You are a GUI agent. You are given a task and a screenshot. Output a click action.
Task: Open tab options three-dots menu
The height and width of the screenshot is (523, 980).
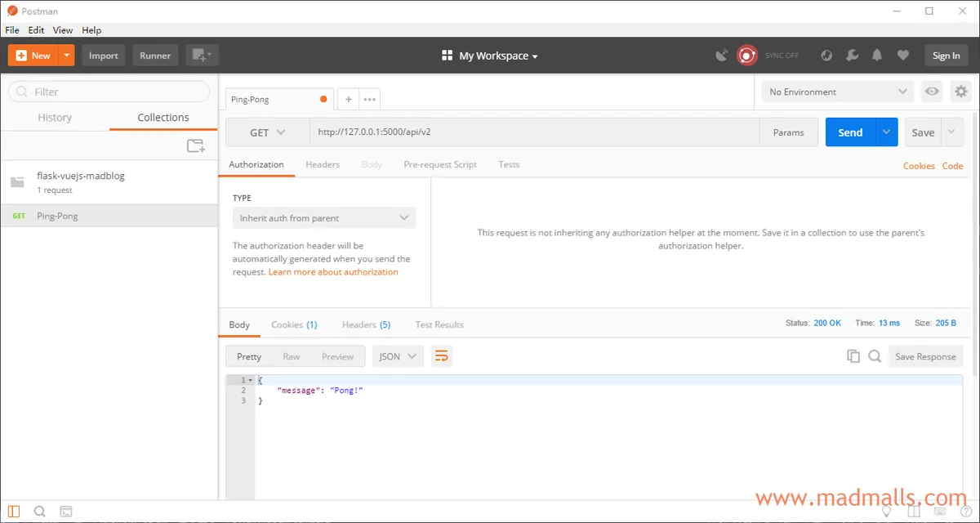(370, 99)
